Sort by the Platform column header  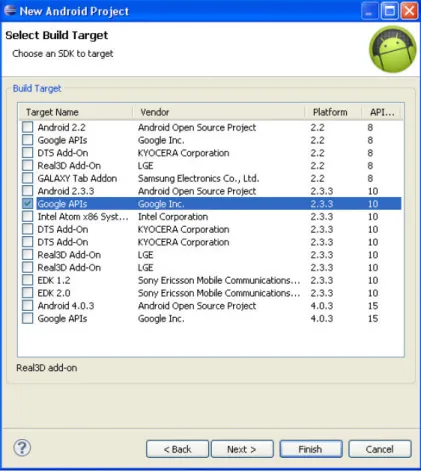pos(333,112)
